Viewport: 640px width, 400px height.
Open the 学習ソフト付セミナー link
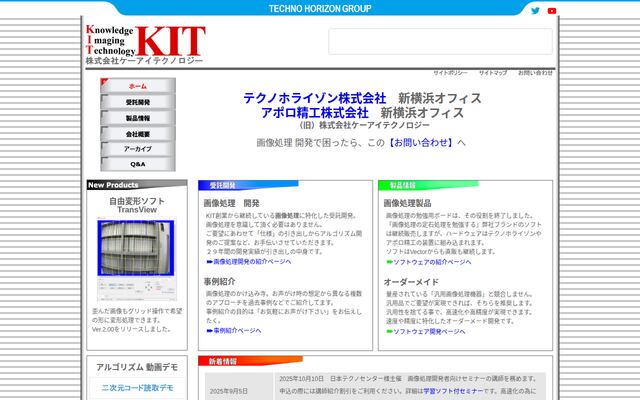[x=453, y=391]
